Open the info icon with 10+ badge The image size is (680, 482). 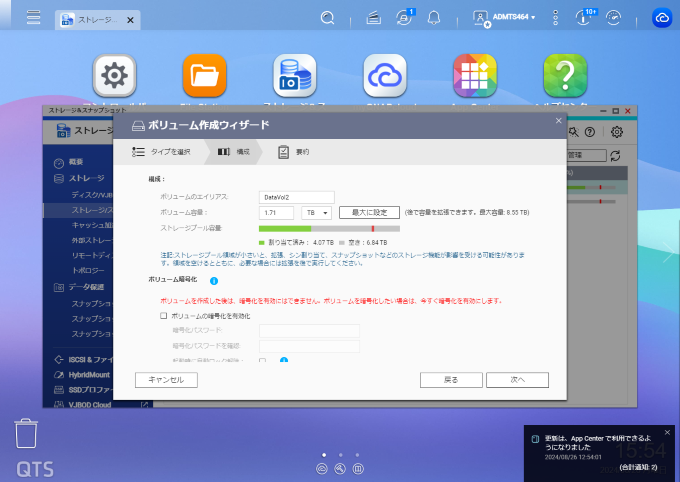(585, 18)
